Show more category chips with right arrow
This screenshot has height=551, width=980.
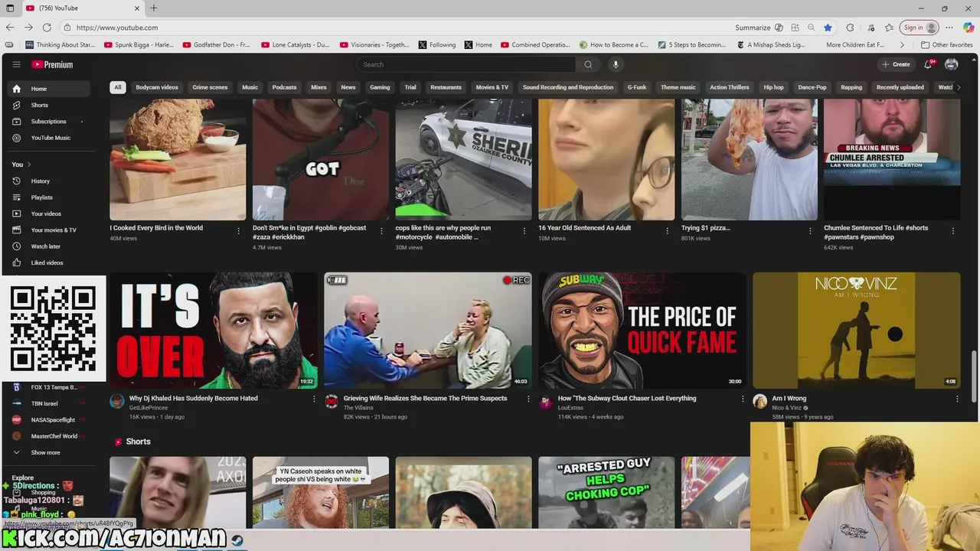pos(958,87)
